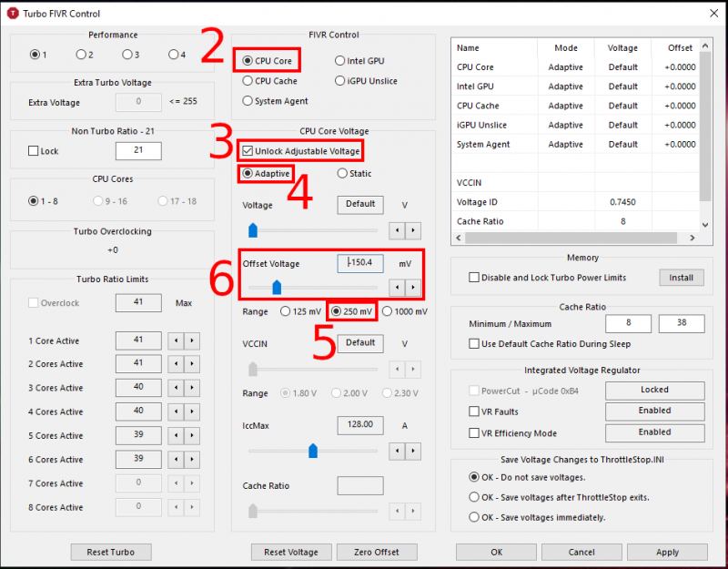This screenshot has width=728, height=569.
Task: Click the Memory Install button
Action: (x=681, y=278)
